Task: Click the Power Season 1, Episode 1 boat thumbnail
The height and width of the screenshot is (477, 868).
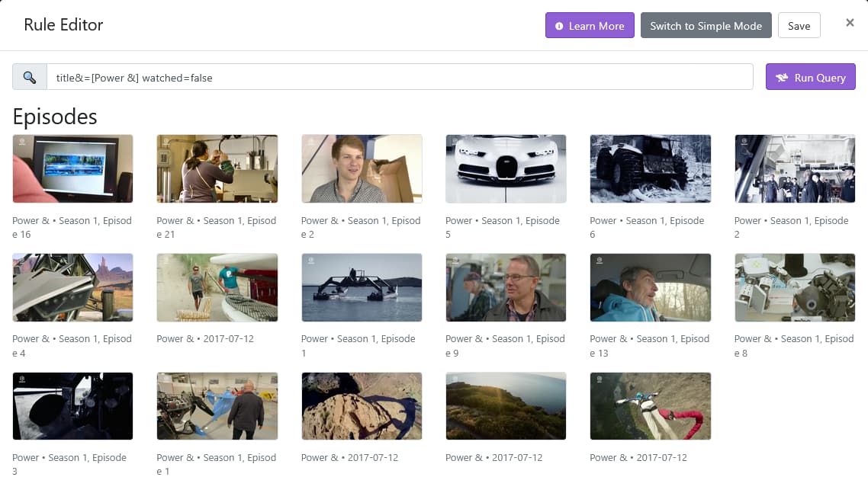Action: (362, 287)
